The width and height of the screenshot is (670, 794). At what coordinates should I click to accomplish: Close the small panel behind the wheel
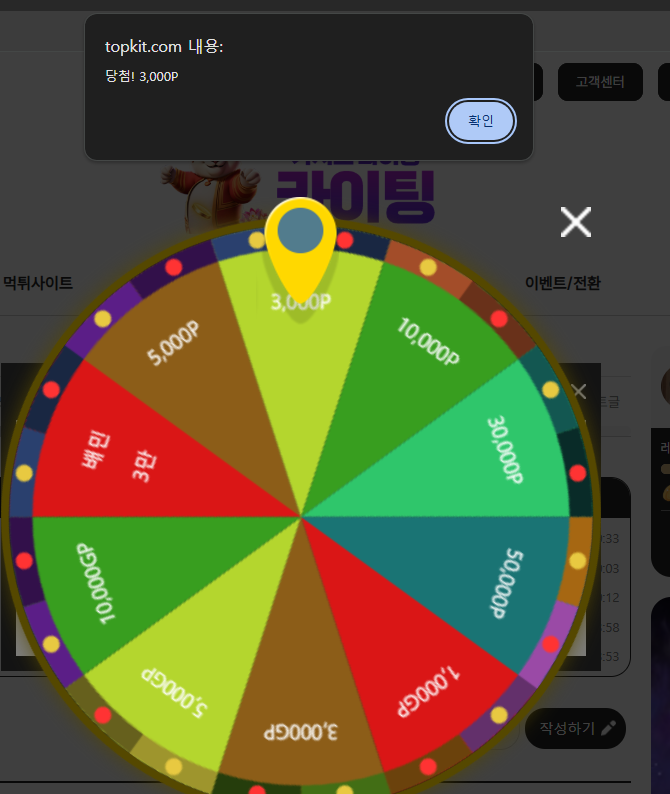[x=579, y=391]
